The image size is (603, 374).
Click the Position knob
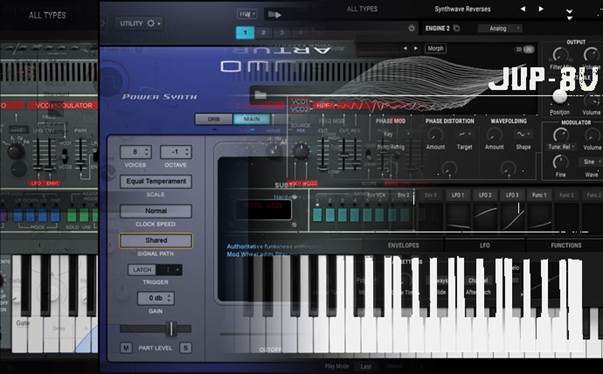click(x=560, y=96)
